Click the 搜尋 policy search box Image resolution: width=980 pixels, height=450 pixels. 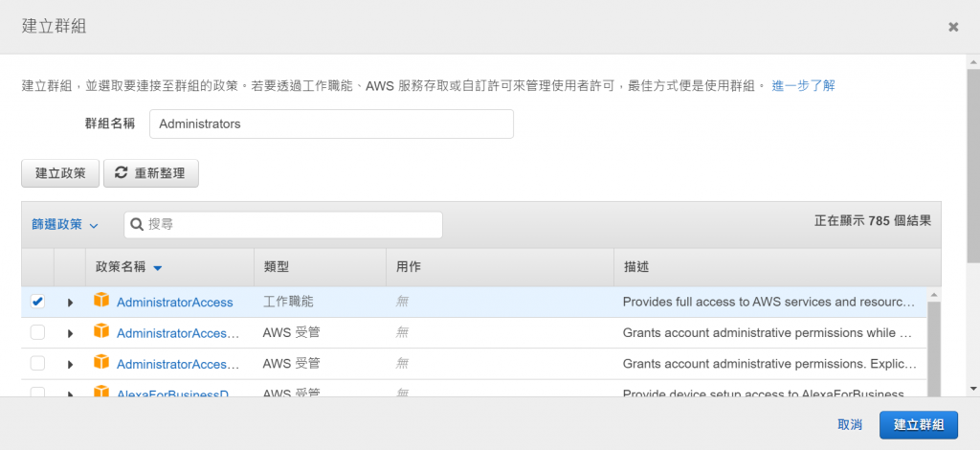[283, 224]
